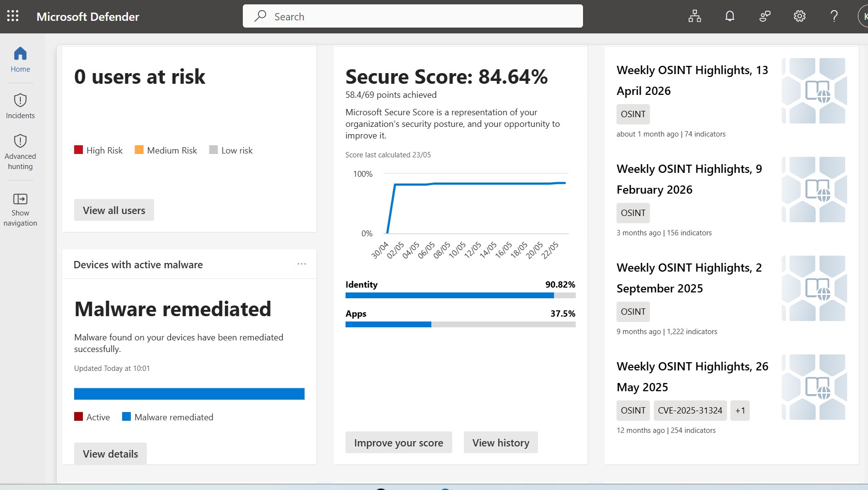This screenshot has height=490, width=868.
Task: Click about 1 month ago | 74 indicators
Action: click(671, 134)
